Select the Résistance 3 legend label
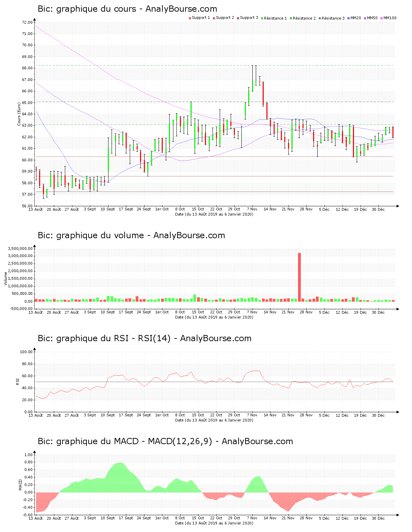This screenshot has width=412, height=532. [333, 18]
